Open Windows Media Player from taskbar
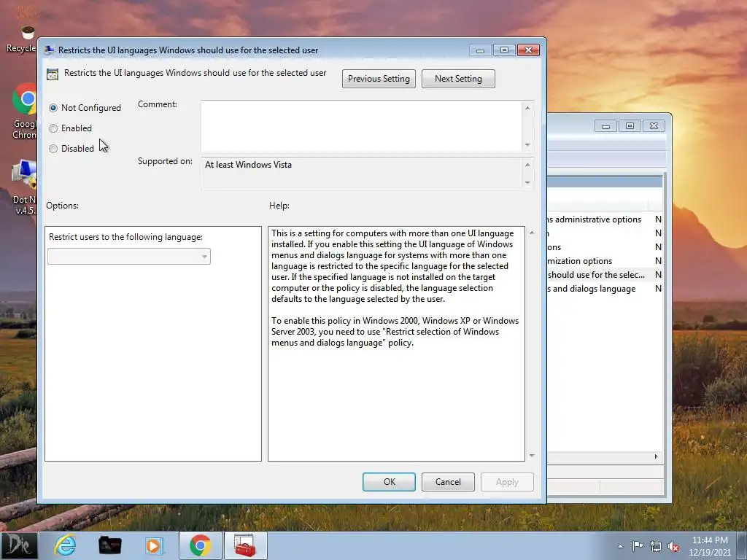This screenshot has width=747, height=560. click(x=153, y=545)
